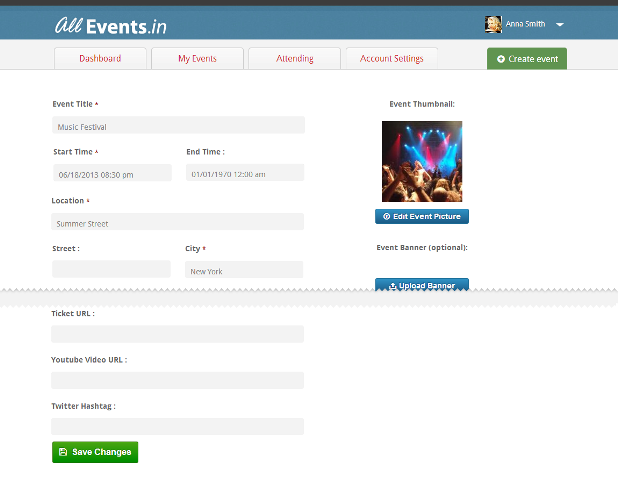This screenshot has width=618, height=480.
Task: Click the Anna Smith username
Action: point(525,24)
